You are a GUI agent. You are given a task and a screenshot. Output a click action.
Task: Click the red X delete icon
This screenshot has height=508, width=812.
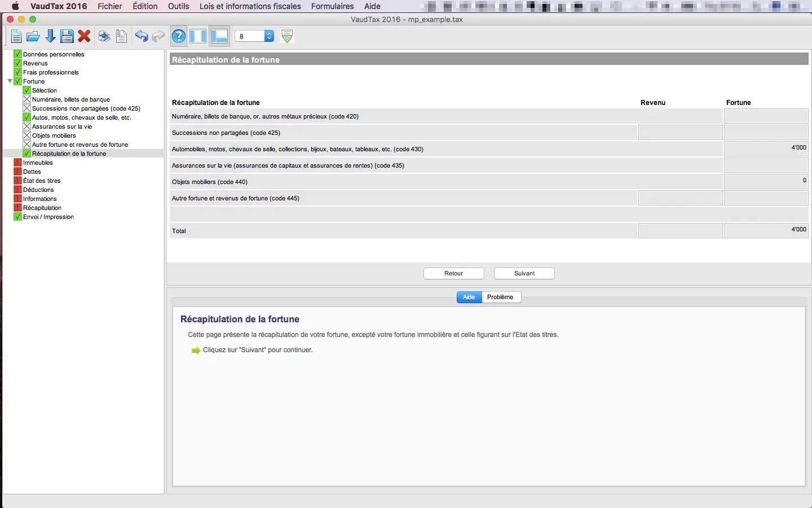85,37
